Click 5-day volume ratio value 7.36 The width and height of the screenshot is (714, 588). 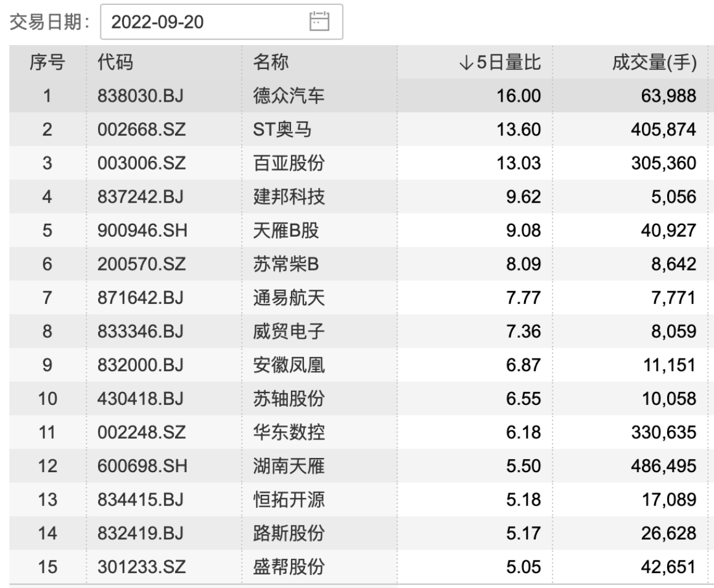[x=523, y=332]
